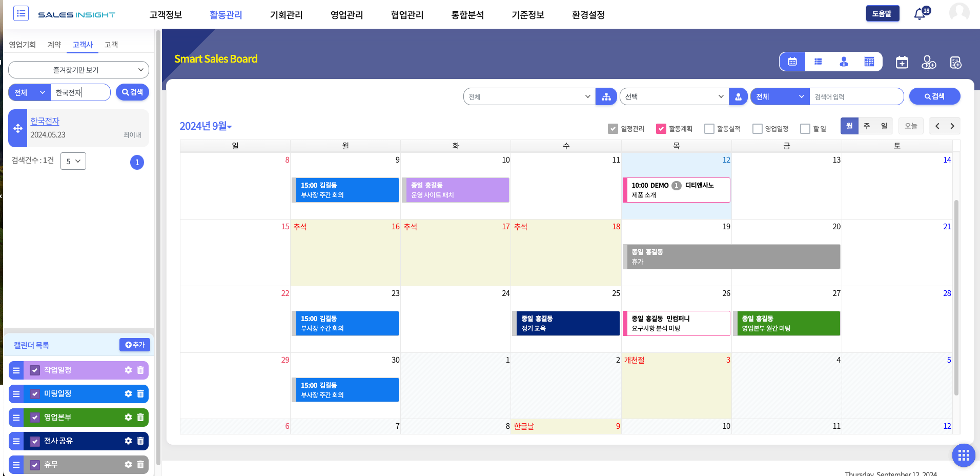This screenshot has height=476, width=980.
Task: Uncheck the 영업본부 calendar checkbox
Action: click(x=35, y=418)
